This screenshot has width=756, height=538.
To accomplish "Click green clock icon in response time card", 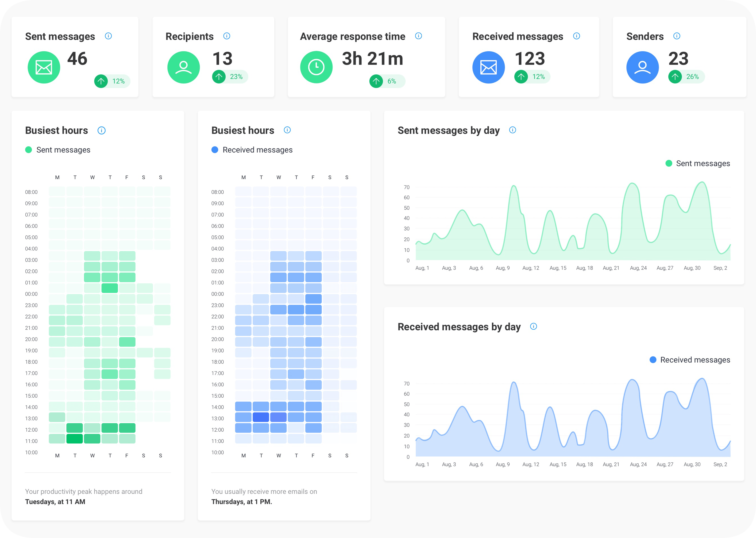I will [316, 67].
